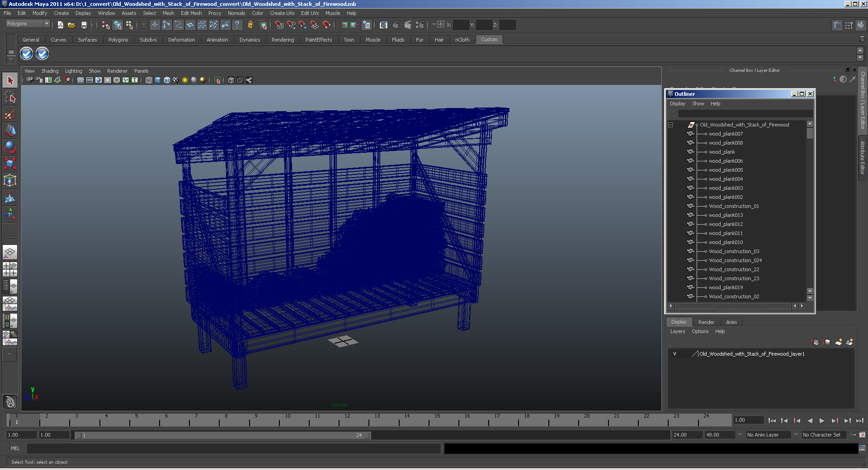Image resolution: width=868 pixels, height=470 pixels.
Task: Activate the Rotate tool sphere icon
Action: (10, 147)
